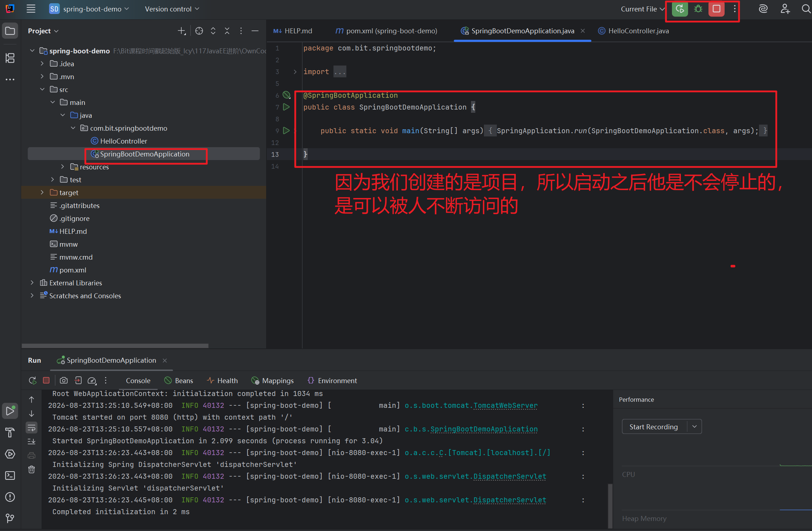Navigate up the stack trace arrow in console

click(32, 400)
